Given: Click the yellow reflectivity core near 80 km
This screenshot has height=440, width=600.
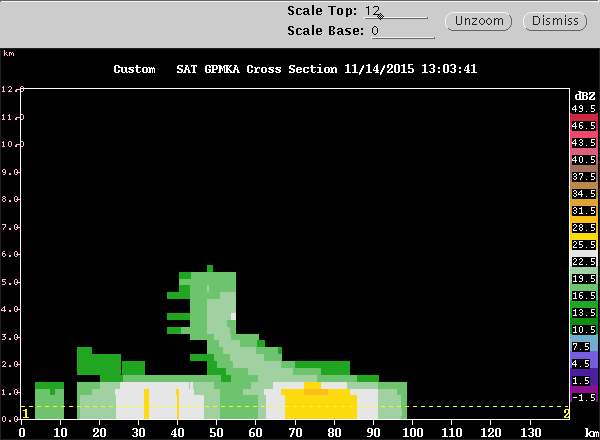Looking at the screenshot, I should (x=321, y=404).
